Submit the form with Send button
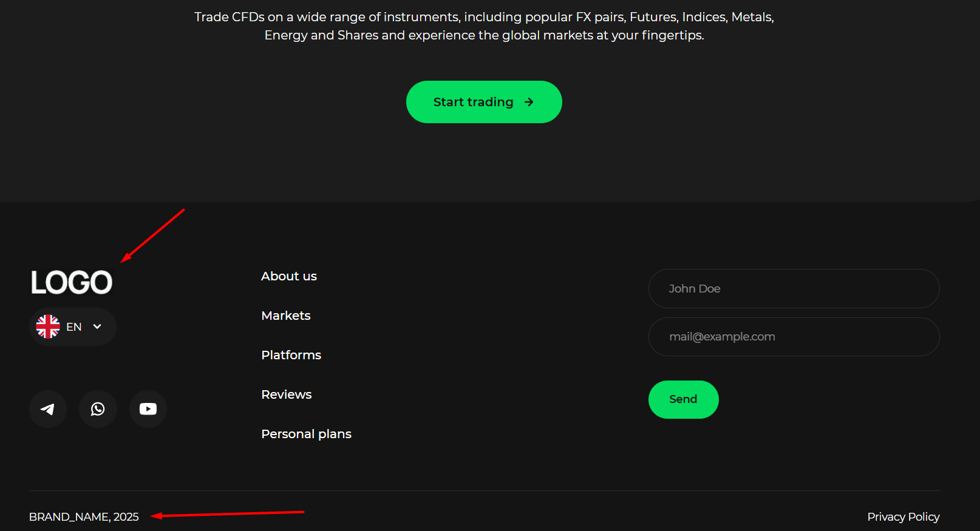The width and height of the screenshot is (980, 531). (684, 399)
